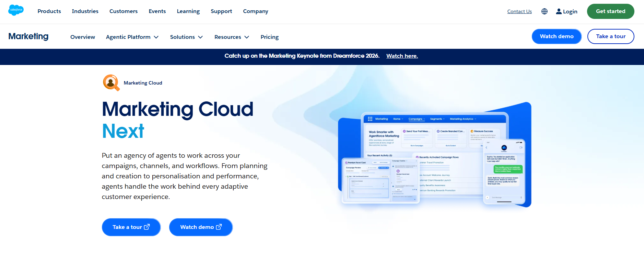Click the Login person icon
The width and height of the screenshot is (644, 254).
tap(559, 11)
